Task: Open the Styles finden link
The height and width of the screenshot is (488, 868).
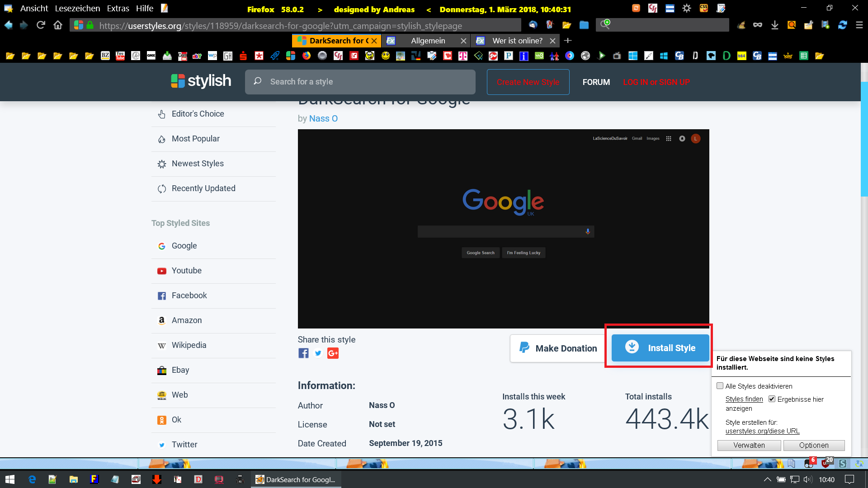Action: pos(744,399)
